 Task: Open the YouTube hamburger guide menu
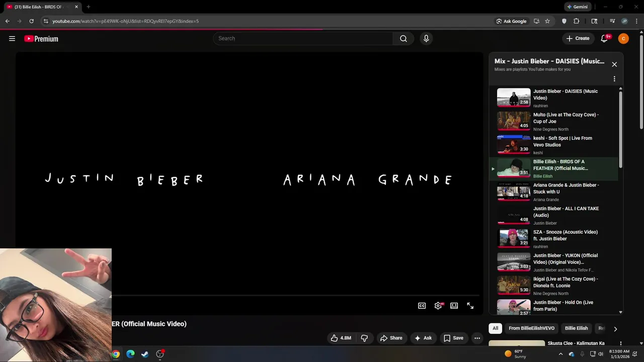tap(12, 39)
